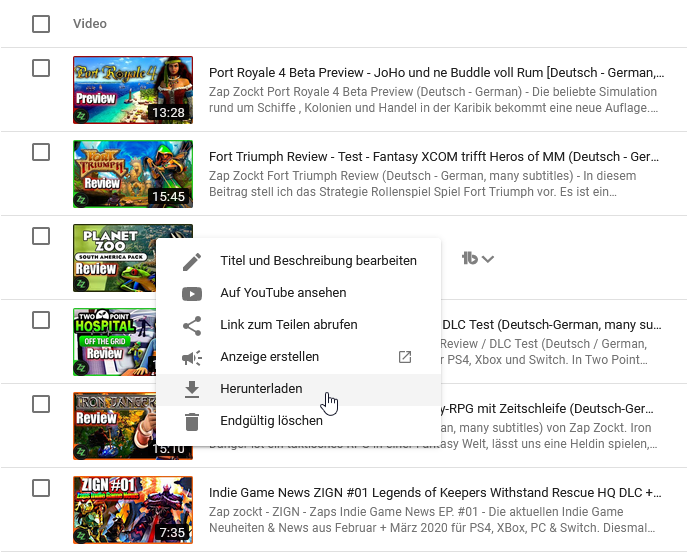Click the megaphone icon for ad creation
The width and height of the screenshot is (687, 554).
tap(192, 358)
